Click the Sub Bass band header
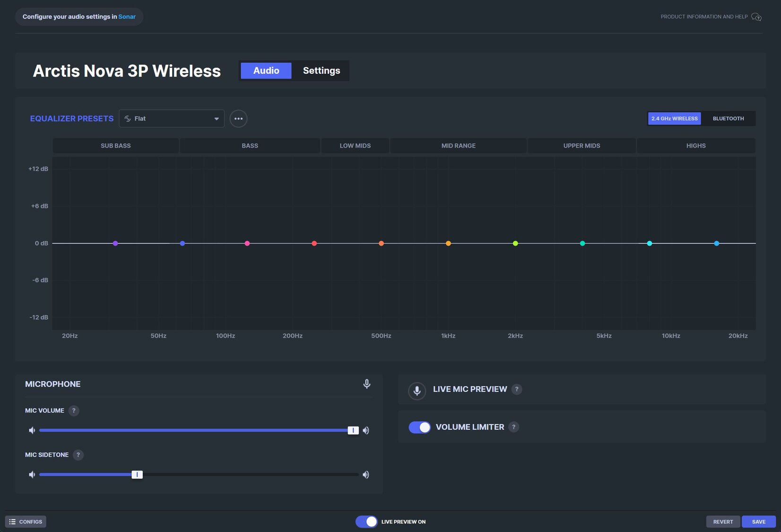Viewport: 781px width, 532px height. (x=116, y=146)
